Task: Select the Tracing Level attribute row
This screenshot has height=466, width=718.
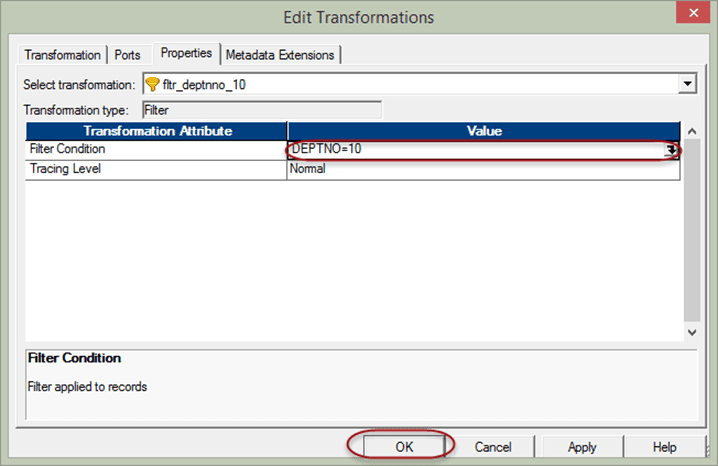Action: (156, 169)
